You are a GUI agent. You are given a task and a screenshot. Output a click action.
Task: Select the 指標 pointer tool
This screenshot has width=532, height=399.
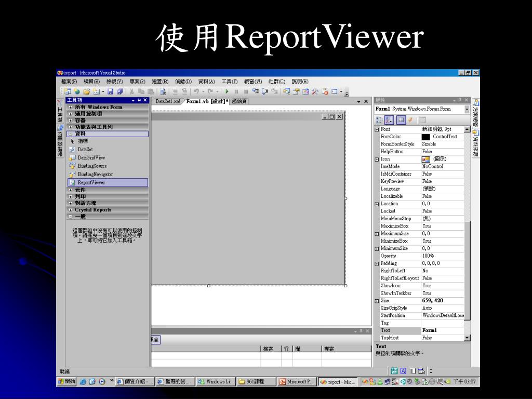click(x=108, y=141)
